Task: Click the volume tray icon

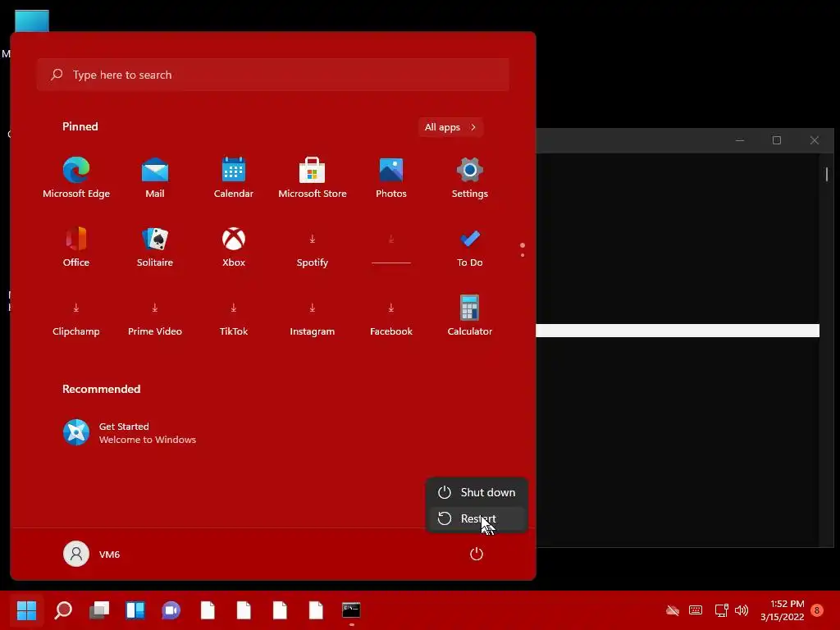Action: tap(742, 610)
